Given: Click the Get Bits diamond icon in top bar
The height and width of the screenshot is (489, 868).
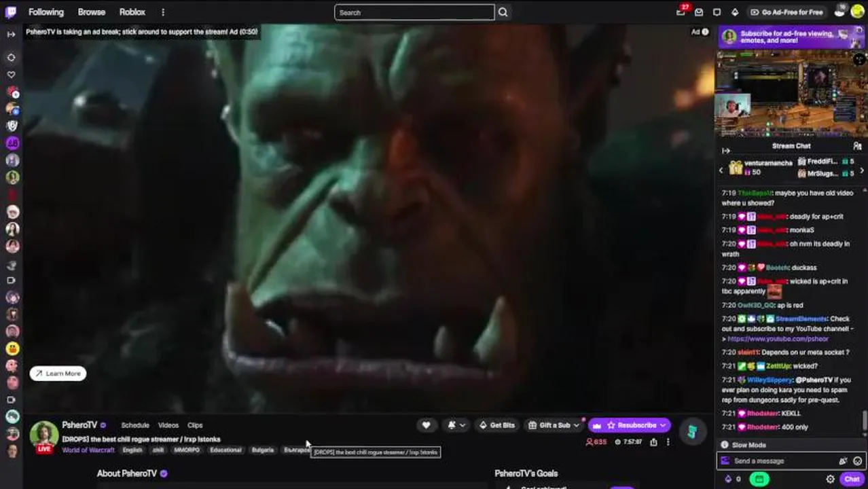Looking at the screenshot, I should 734,12.
